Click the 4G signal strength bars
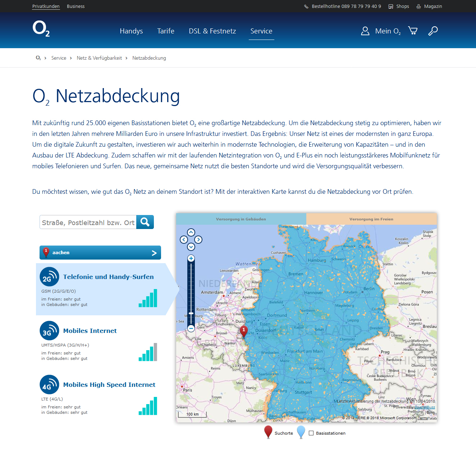The height and width of the screenshot is (453, 476). tap(148, 406)
